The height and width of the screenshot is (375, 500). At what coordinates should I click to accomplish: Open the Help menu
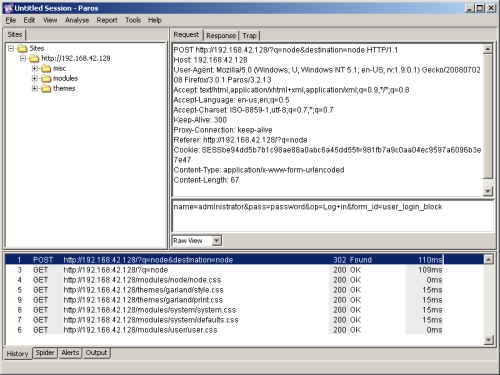click(x=155, y=20)
